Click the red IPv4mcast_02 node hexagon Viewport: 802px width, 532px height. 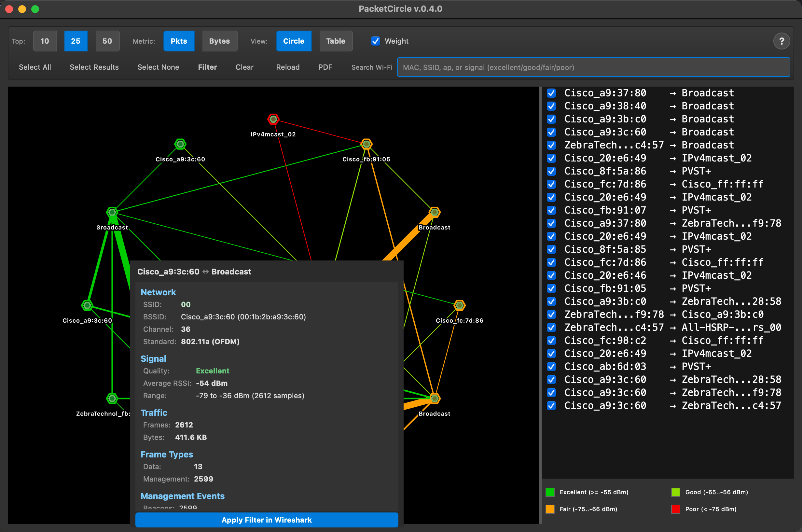pos(273,119)
